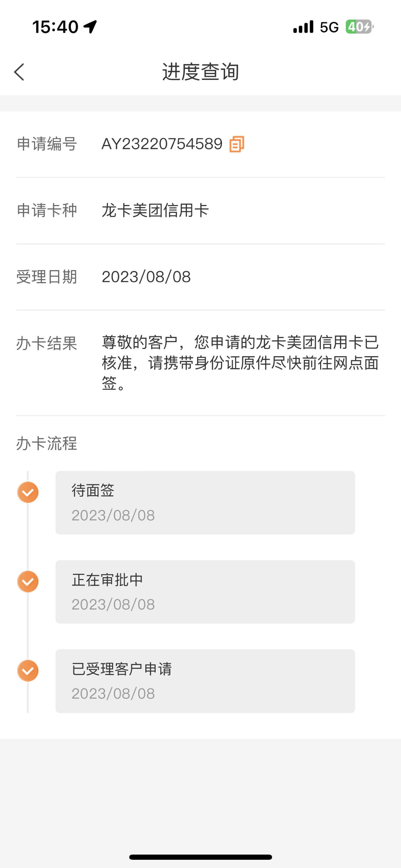
Task: Tap the back arrow icon
Action: point(19,72)
